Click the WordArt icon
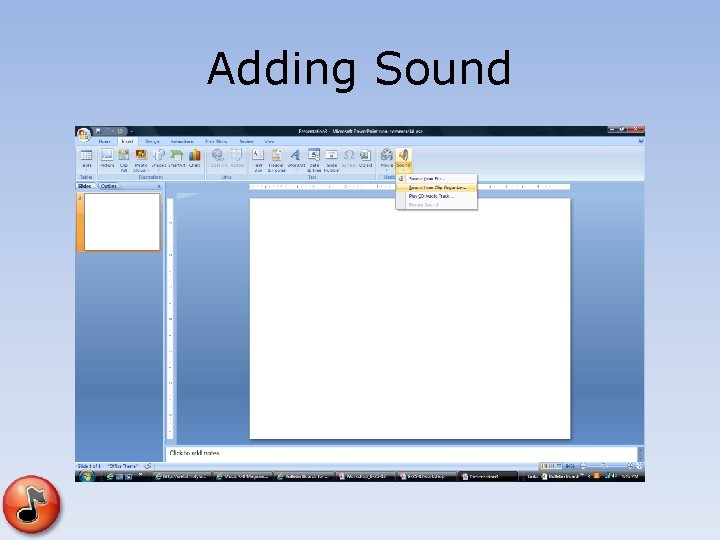Image resolution: width=720 pixels, height=540 pixels. pos(295,155)
